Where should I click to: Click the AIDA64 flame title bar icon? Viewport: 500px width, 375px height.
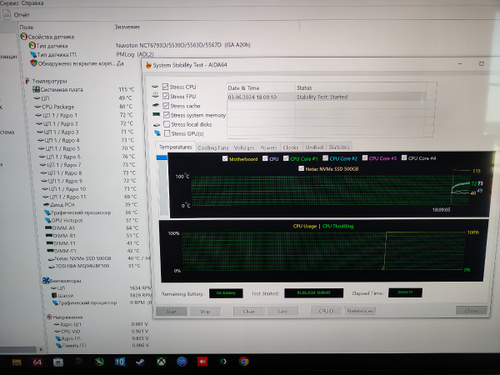coord(149,65)
